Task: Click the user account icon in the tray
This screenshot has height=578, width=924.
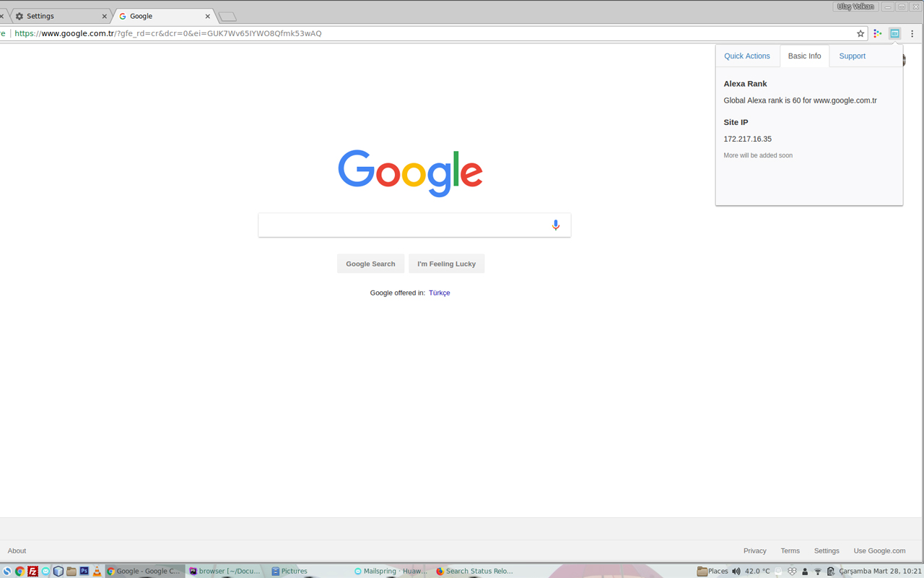Action: coord(804,571)
